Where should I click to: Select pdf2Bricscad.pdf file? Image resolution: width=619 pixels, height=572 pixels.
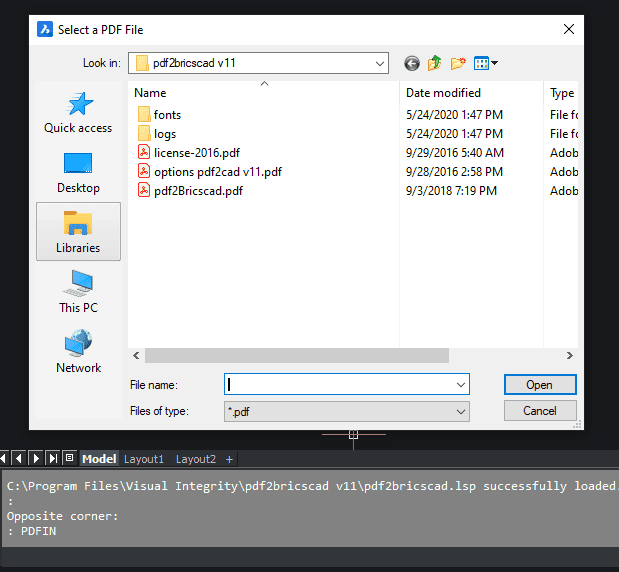(x=190, y=191)
